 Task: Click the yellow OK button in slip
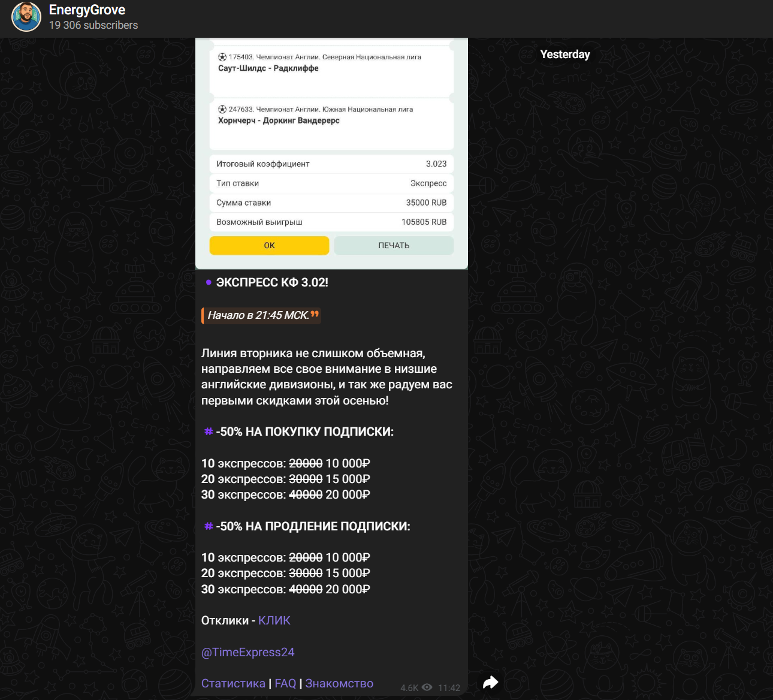pyautogui.click(x=269, y=245)
